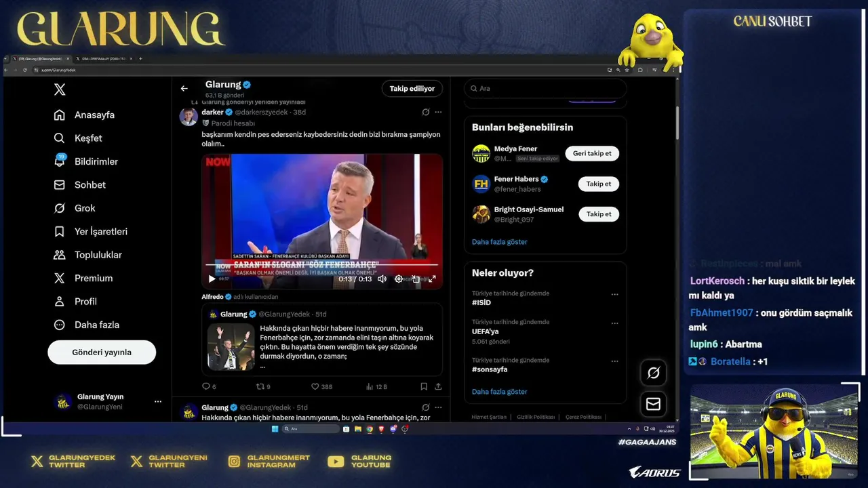The width and height of the screenshot is (868, 488).
Task: Open Brave browser from taskbar
Action: pyautogui.click(x=381, y=429)
